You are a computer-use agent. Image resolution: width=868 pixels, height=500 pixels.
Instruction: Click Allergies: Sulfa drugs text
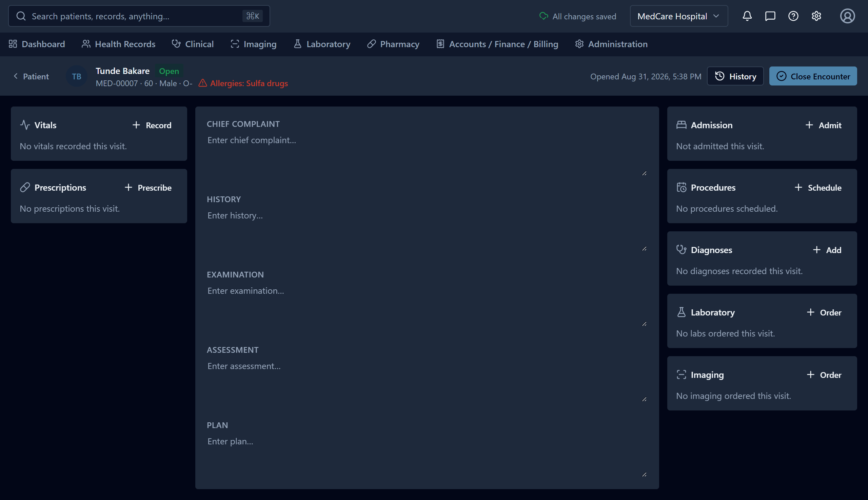coord(249,83)
